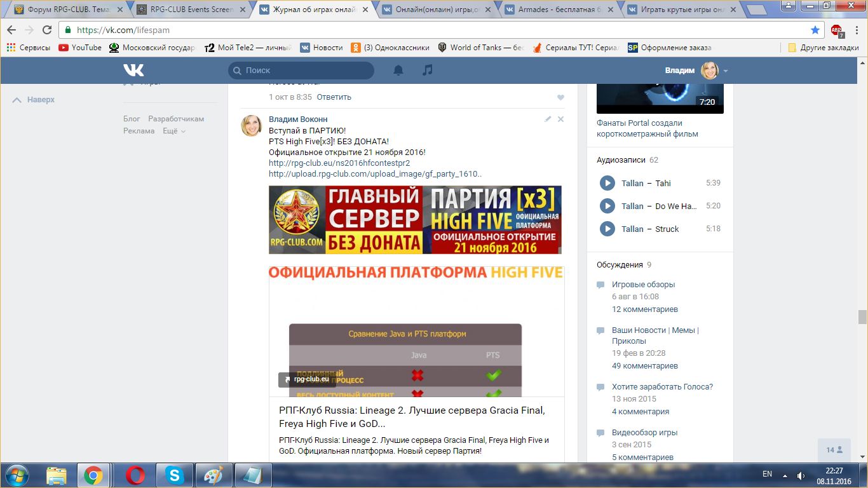Open Владим Воконн's avatar next to the post
The image size is (868, 488).
(252, 126)
